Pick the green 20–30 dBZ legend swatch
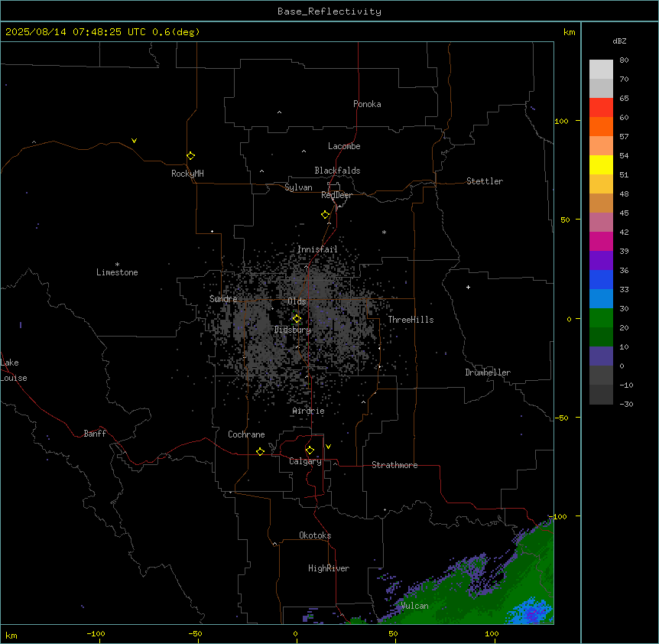 tap(601, 318)
